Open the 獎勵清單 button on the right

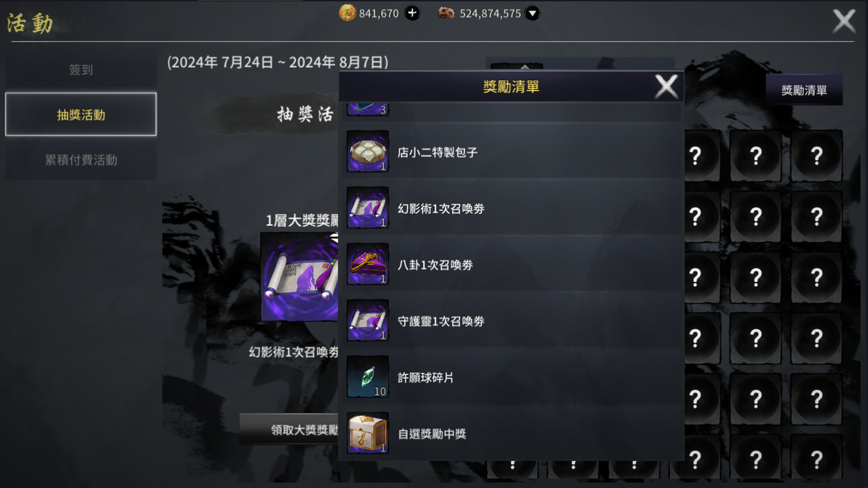(x=804, y=90)
